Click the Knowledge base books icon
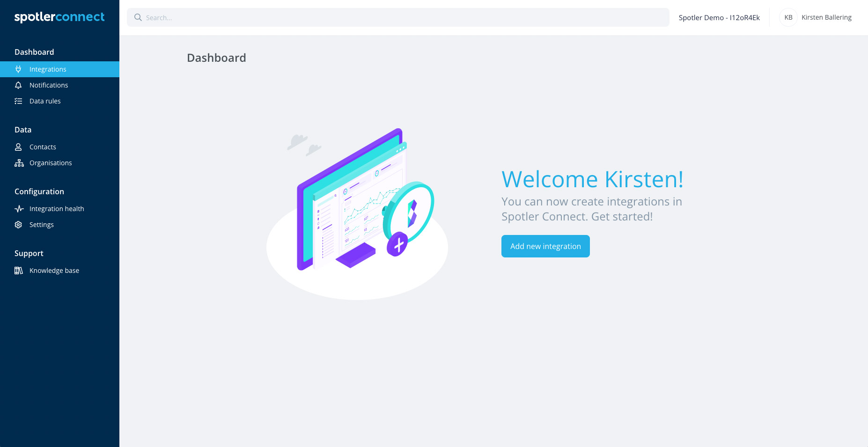Screen dimensions: 868x447 click(19, 271)
